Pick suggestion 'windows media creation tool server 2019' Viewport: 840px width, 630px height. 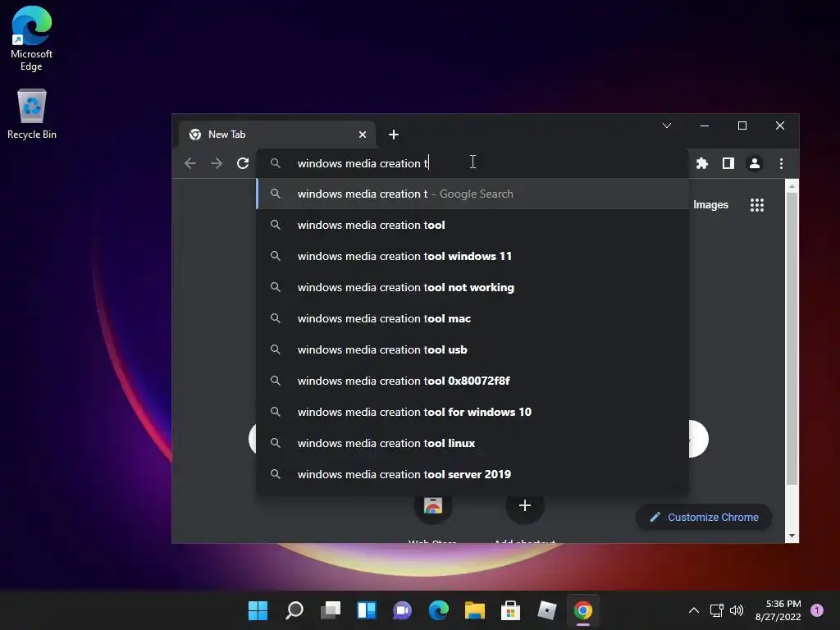point(472,474)
